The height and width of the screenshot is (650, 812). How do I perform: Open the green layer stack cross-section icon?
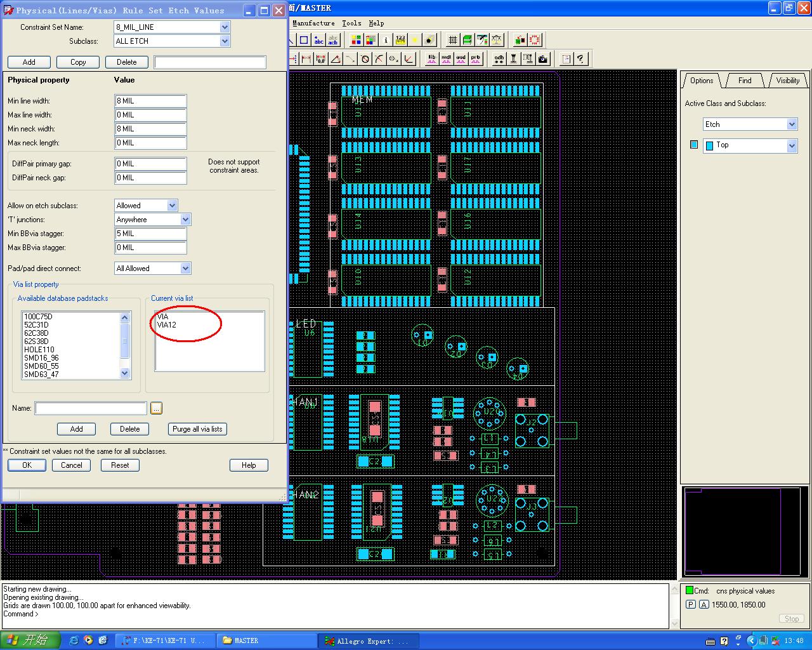(x=467, y=40)
